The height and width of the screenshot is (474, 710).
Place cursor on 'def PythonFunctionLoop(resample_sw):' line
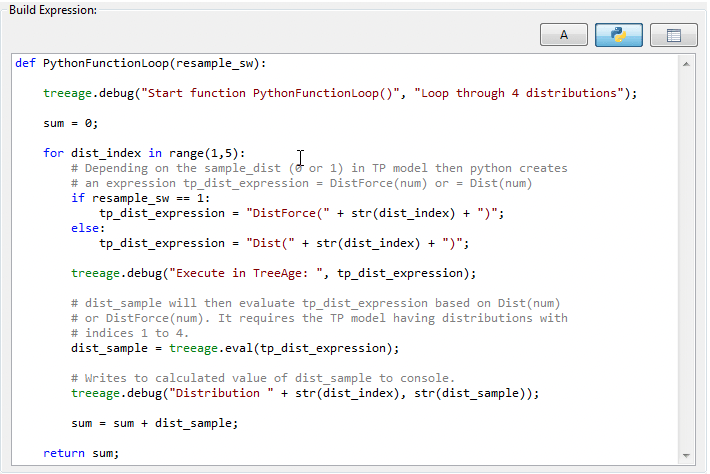point(141,63)
